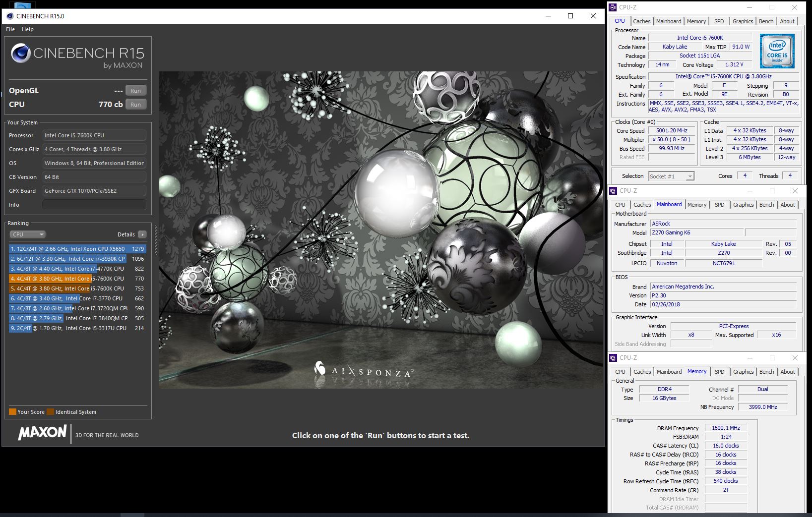
Task: Switch middle CPU-Z window to Bench tab
Action: (x=766, y=205)
